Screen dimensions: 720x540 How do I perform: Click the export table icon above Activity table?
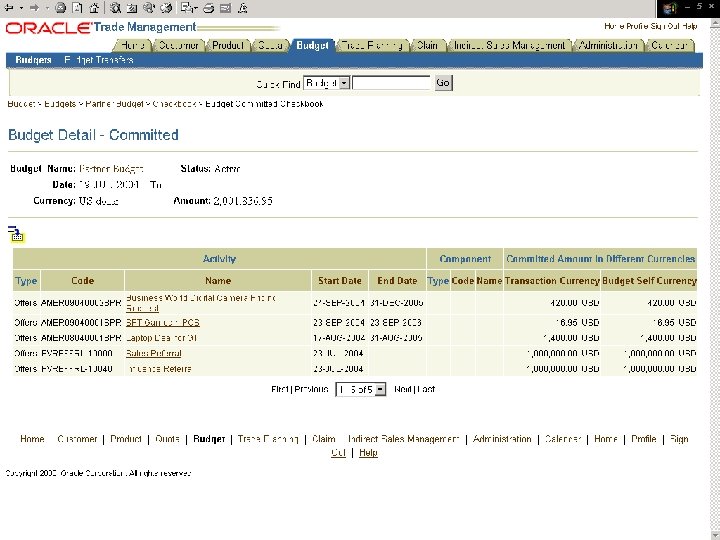[16, 234]
